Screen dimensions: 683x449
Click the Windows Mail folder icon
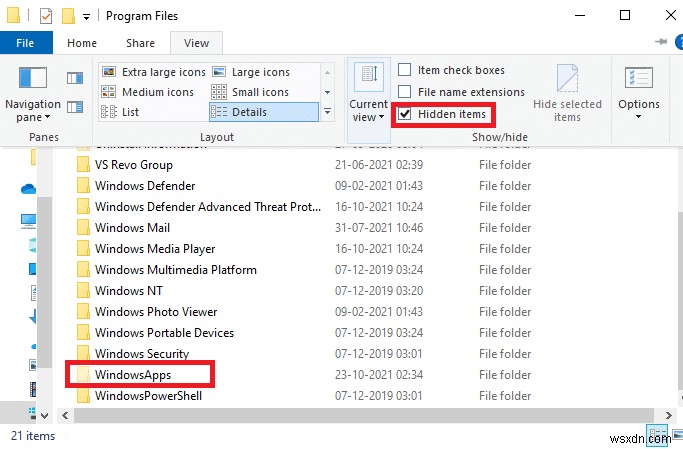tap(83, 227)
